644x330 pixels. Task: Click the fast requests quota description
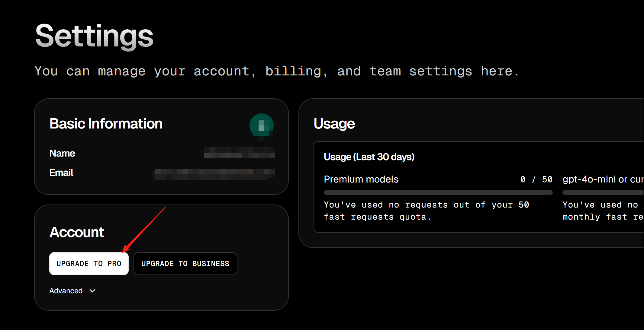tap(427, 211)
